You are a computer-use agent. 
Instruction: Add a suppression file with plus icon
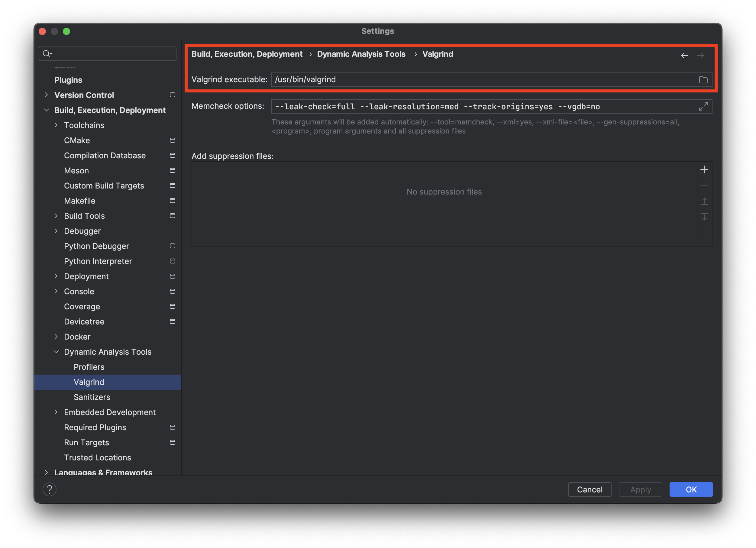[x=704, y=170]
